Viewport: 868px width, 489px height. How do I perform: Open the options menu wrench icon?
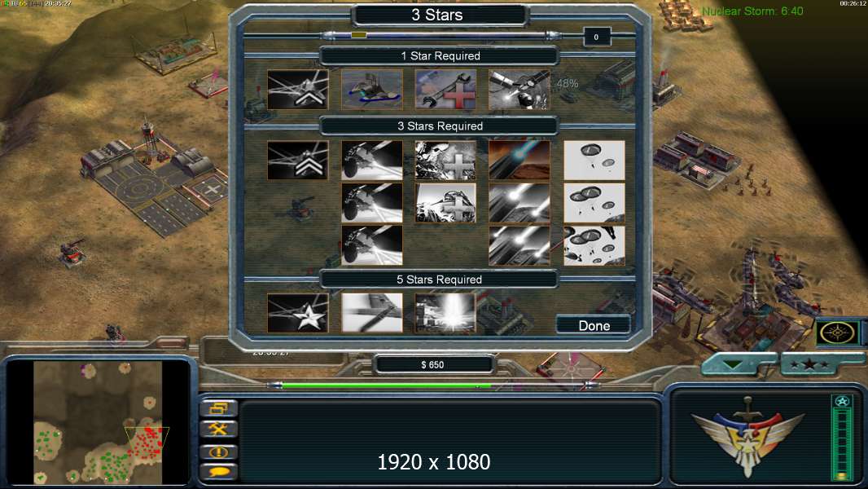(x=219, y=430)
